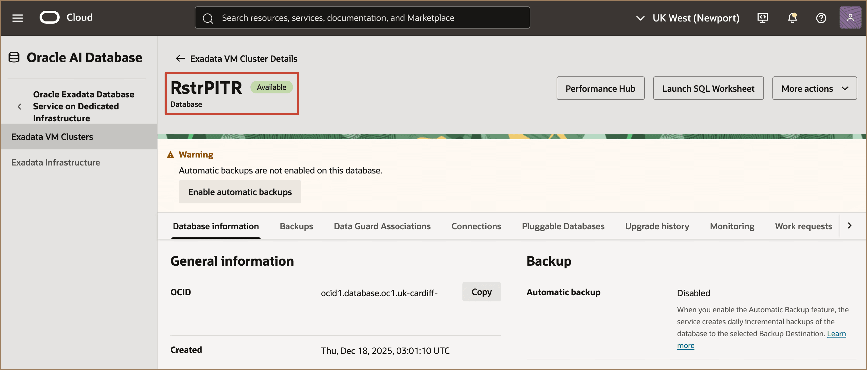Open the hamburger navigation menu
The height and width of the screenshot is (370, 868).
18,18
